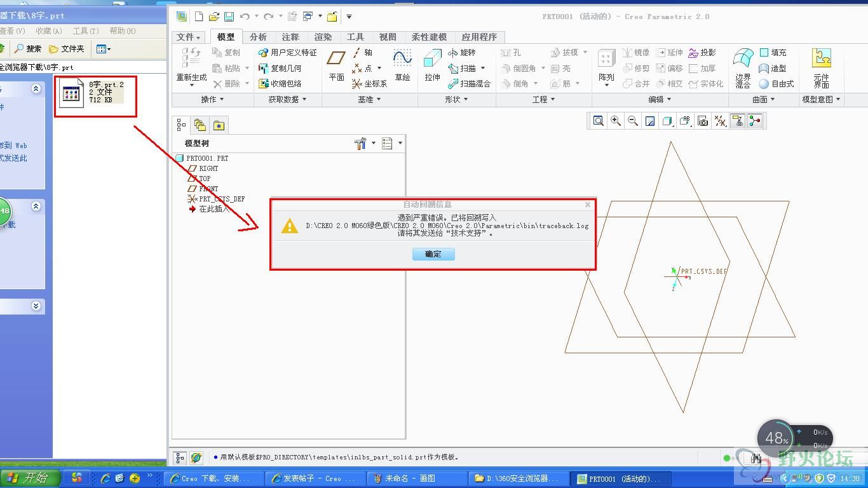The width and height of the screenshot is (868, 488).
Task: Expand the Get Data (获取数据) group
Action: pyautogui.click(x=287, y=99)
